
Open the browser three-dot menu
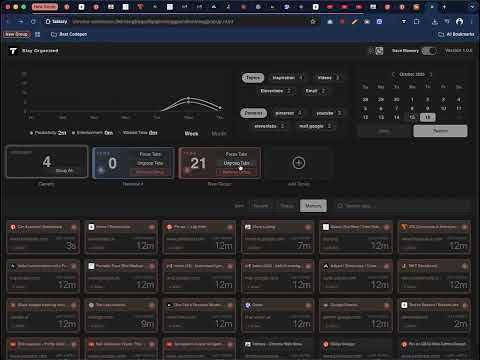[472, 22]
